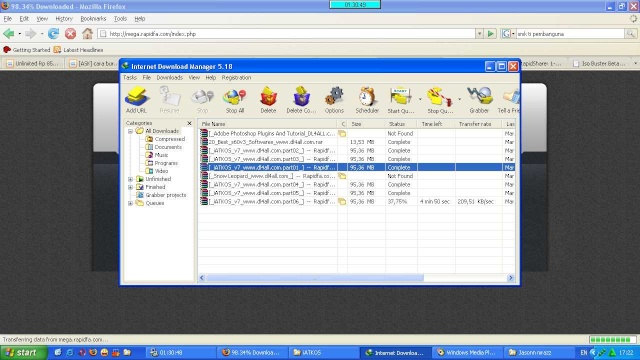Click the scroll left arrow in download list

pos(202,278)
